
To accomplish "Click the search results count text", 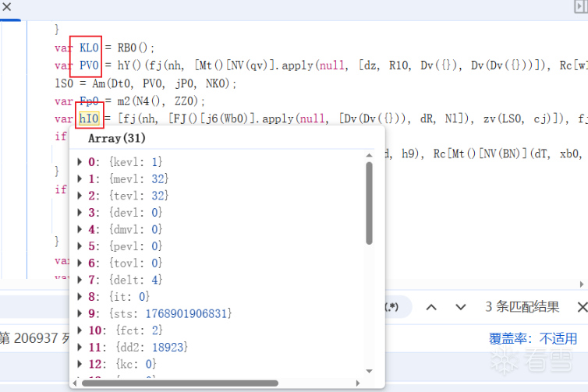I will coord(522,307).
